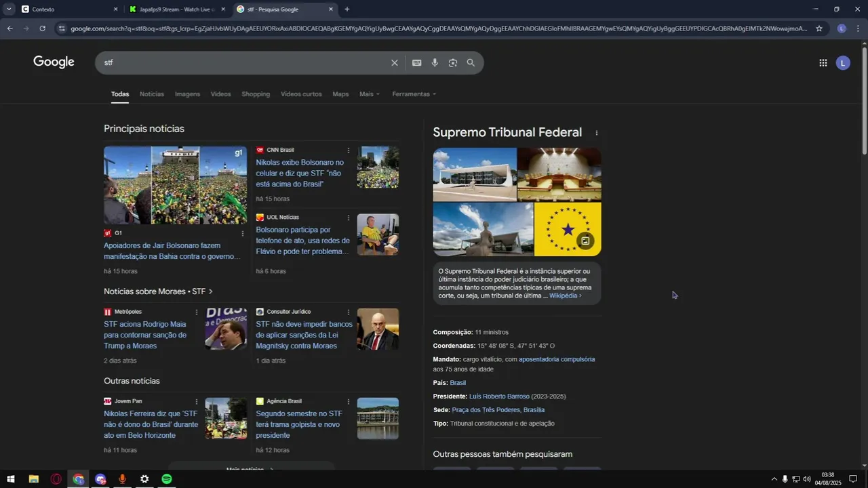Open more options for the Agência Brasil article
This screenshot has width=868, height=488.
point(349,401)
